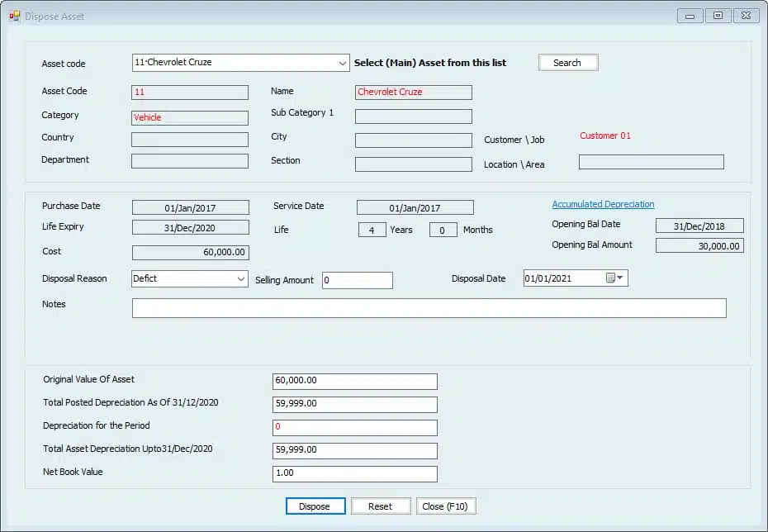Image resolution: width=768 pixels, height=532 pixels.
Task: Click the Dispose button
Action: (315, 506)
